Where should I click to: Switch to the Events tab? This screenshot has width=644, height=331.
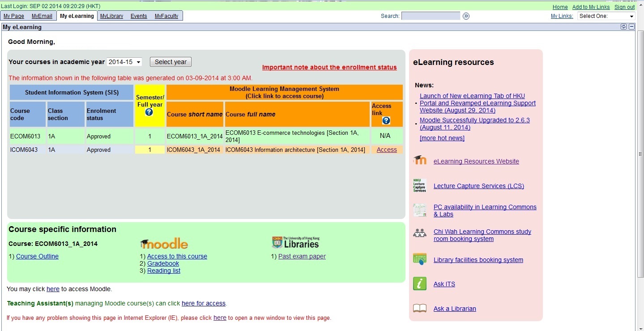tap(138, 16)
